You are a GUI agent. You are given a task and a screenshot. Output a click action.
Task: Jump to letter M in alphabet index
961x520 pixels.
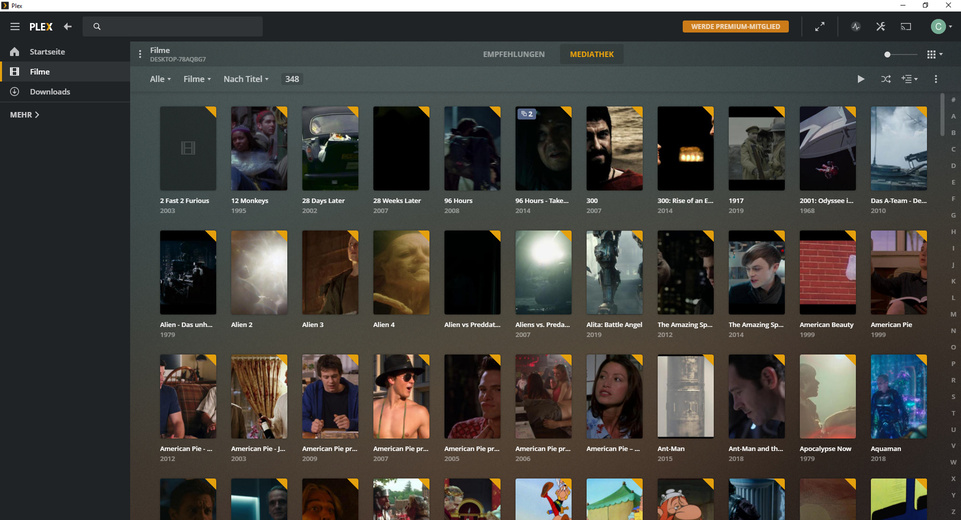point(953,314)
